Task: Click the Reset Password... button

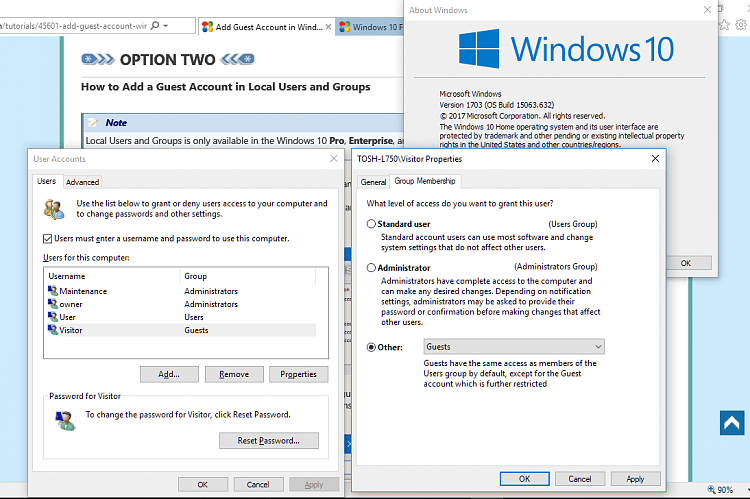Action: (269, 441)
